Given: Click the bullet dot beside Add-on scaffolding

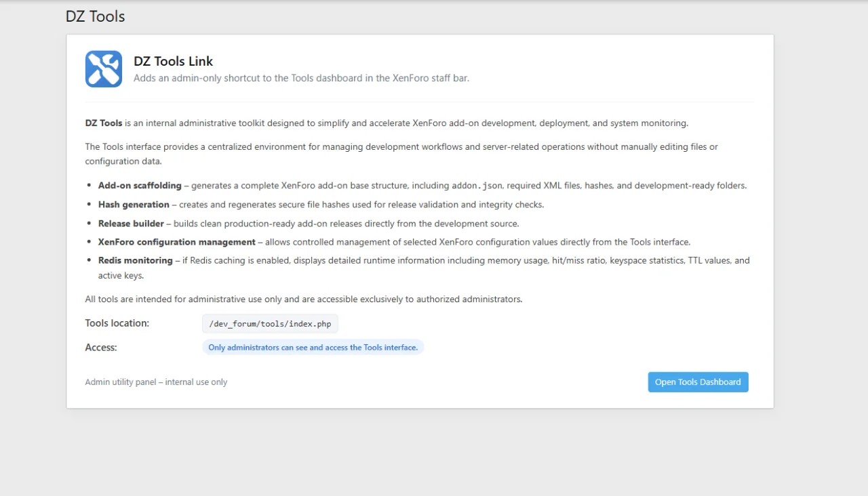Looking at the screenshot, I should [90, 186].
